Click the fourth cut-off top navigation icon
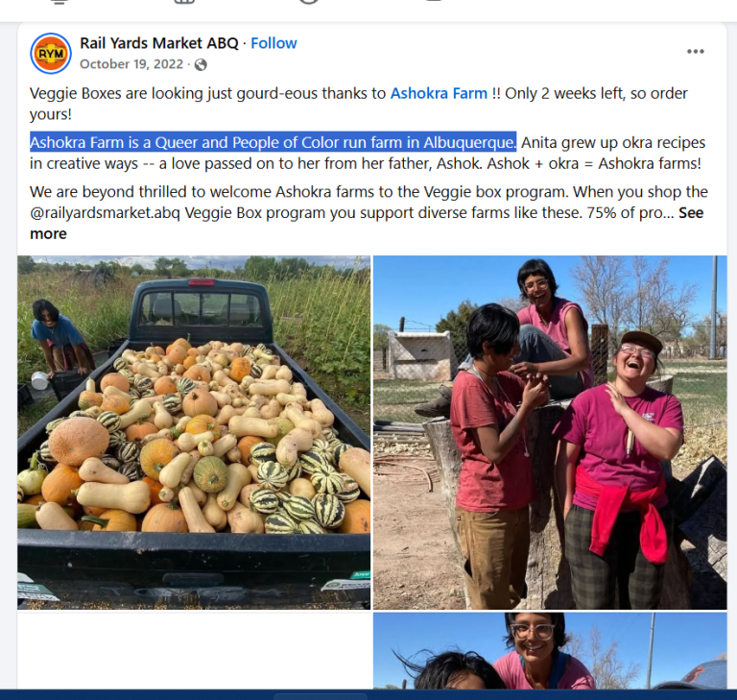737x700 pixels. (x=434, y=1)
